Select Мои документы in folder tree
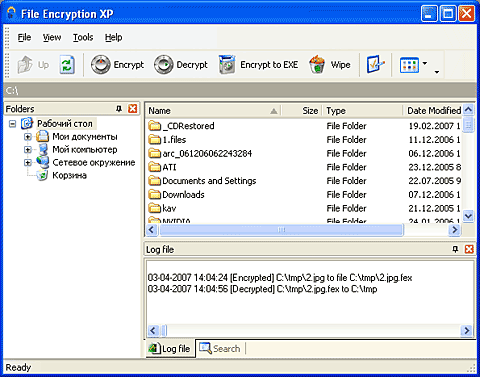Viewport: 480px width, 377px height. tap(85, 137)
